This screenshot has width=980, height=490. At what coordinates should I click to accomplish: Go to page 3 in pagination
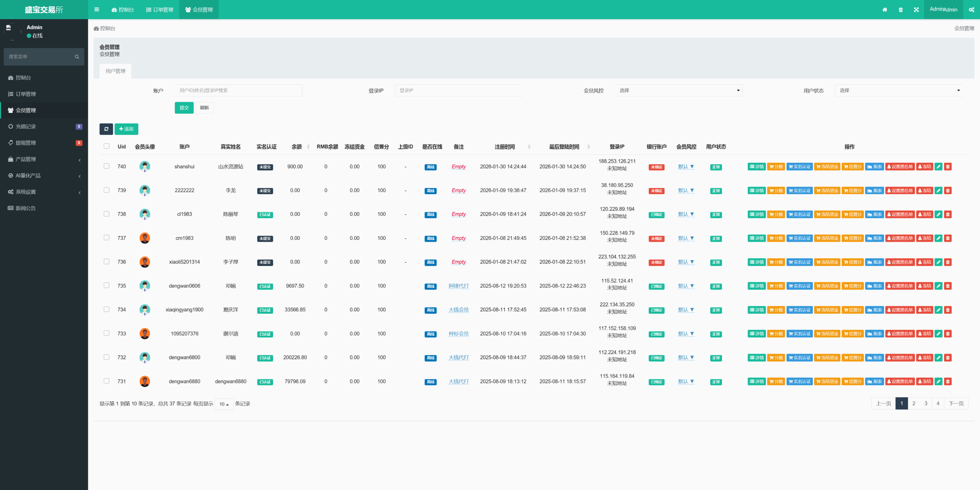point(926,403)
